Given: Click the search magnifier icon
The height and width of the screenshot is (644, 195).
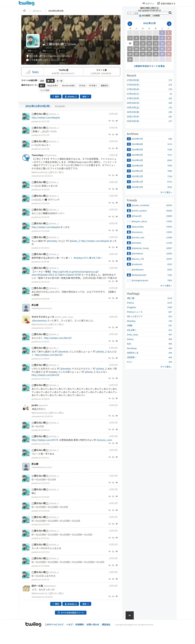Looking at the screenshot, I should click(x=170, y=13).
